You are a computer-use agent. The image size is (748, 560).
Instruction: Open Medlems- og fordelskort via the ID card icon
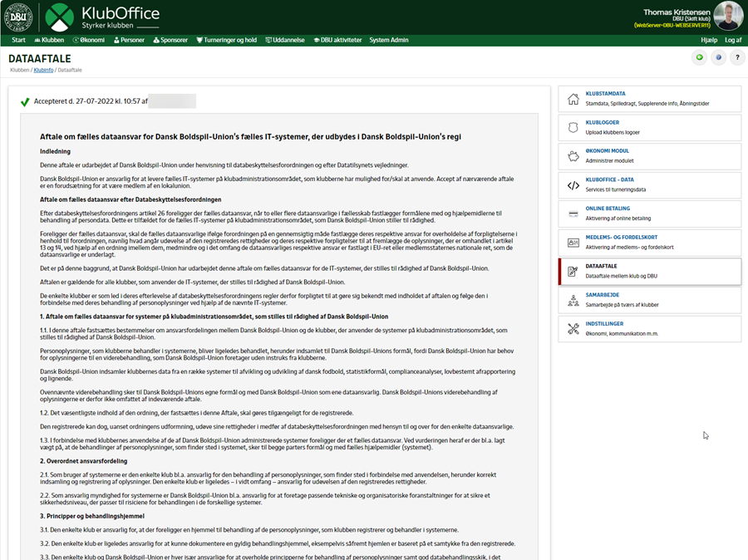click(573, 243)
